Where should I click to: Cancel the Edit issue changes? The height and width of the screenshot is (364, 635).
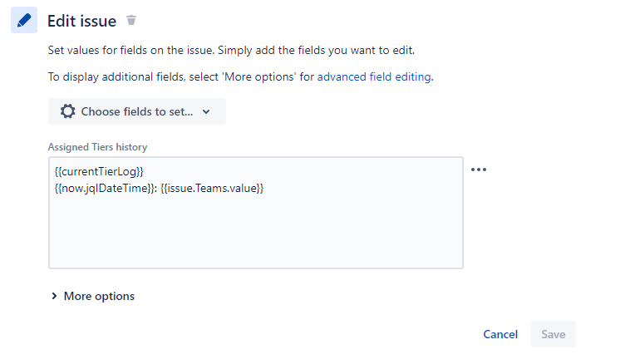(500, 334)
